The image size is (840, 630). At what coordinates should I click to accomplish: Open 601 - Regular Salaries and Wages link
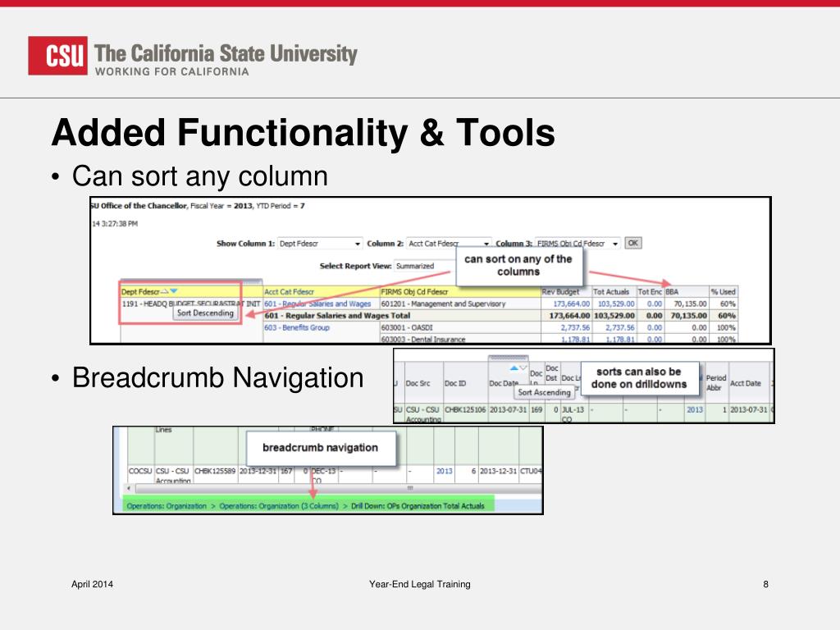(x=317, y=304)
